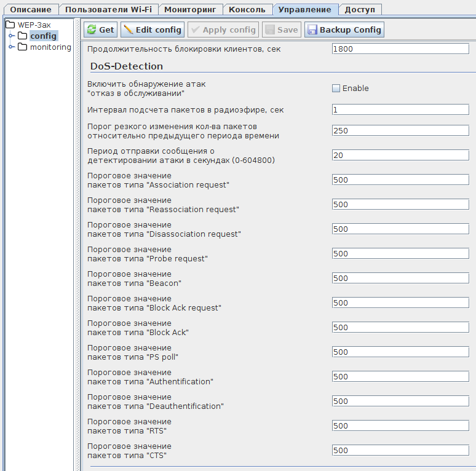Click the monitoring folder icon
Image resolution: width=476 pixels, height=471 pixels.
click(22, 47)
